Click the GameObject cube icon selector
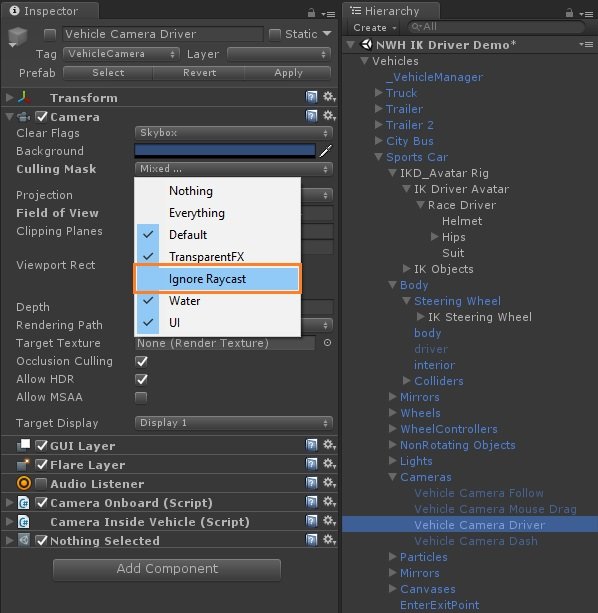Image resolution: width=598 pixels, height=613 pixels. pyautogui.click(x=17, y=37)
